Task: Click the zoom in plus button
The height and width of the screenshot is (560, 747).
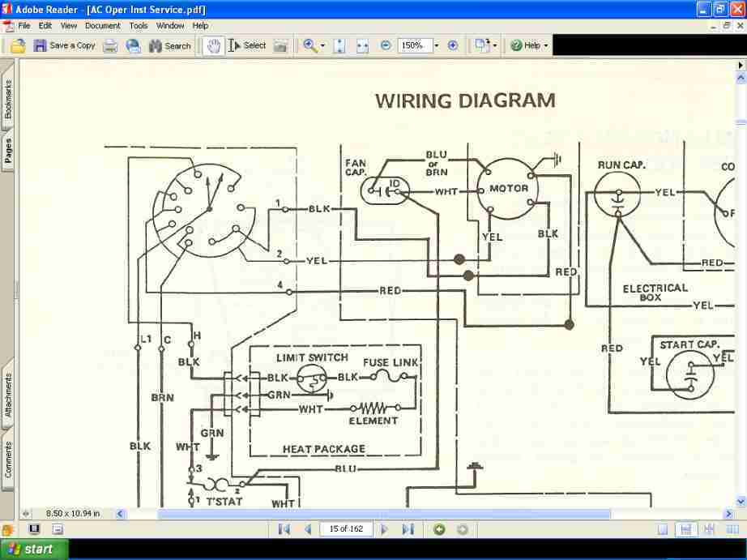Action: 453,46
